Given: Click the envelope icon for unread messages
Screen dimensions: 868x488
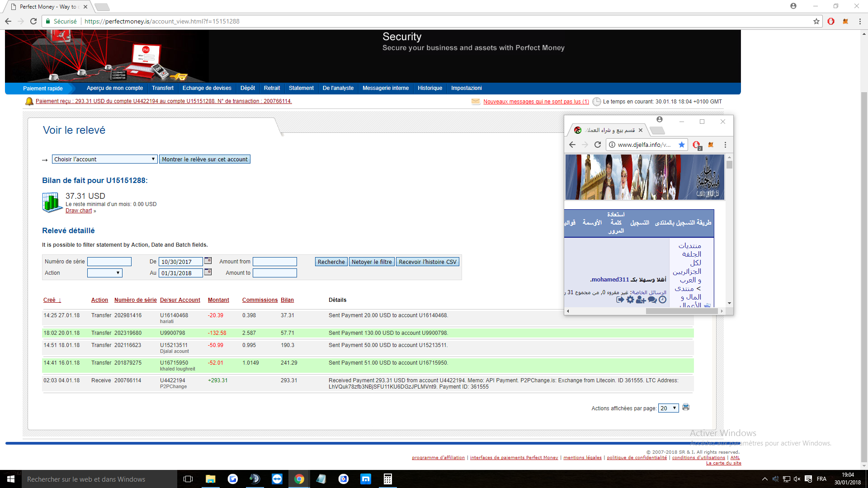Looking at the screenshot, I should pyautogui.click(x=476, y=102).
